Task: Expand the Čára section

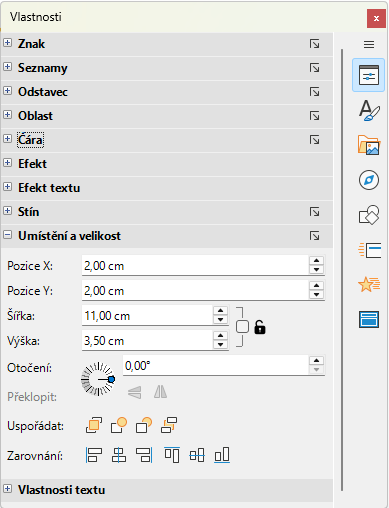Action: click(x=8, y=139)
